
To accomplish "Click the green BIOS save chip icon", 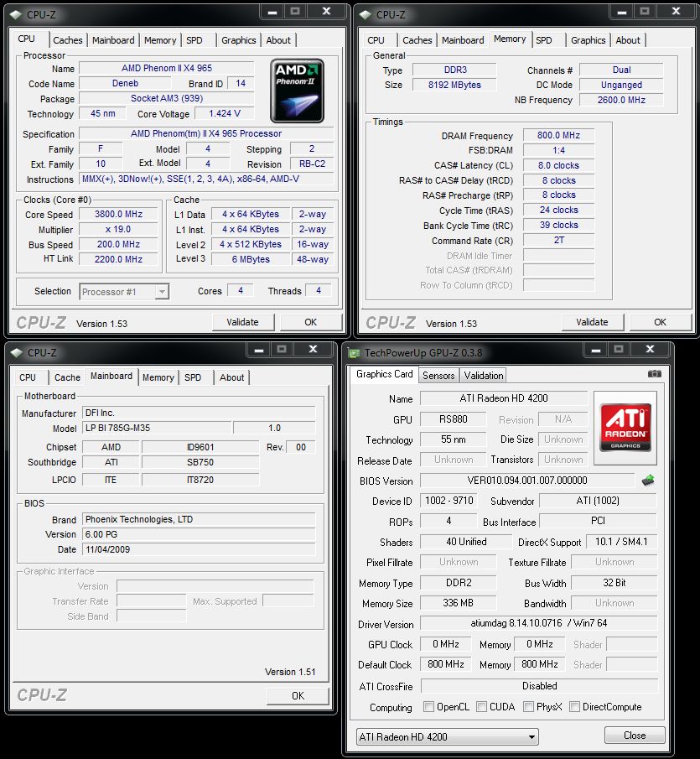I will click(x=648, y=481).
